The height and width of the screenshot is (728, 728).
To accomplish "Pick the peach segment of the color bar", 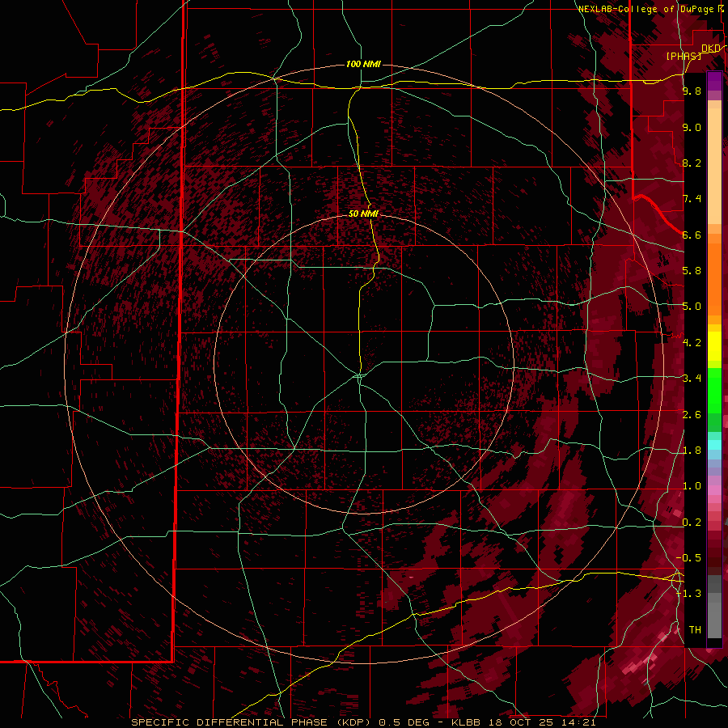I will pyautogui.click(x=714, y=165).
